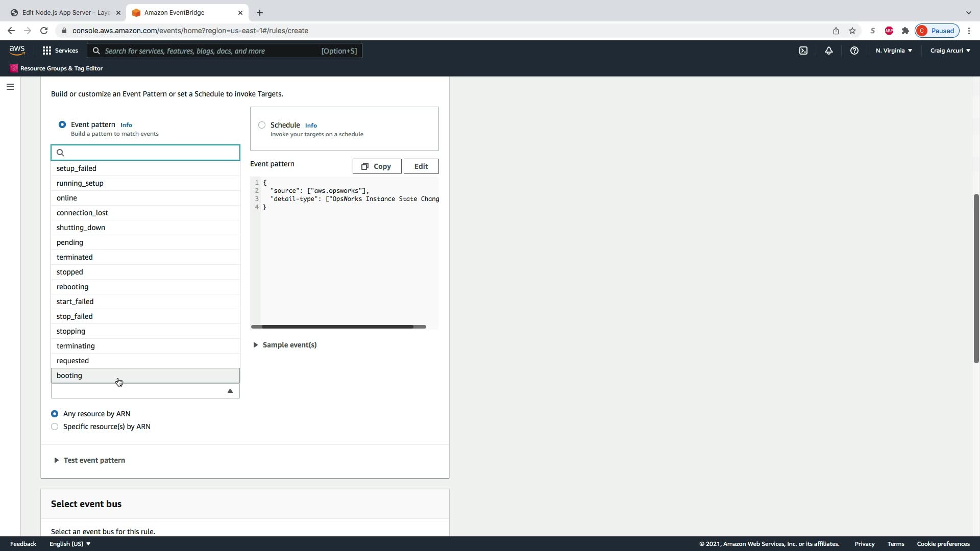
Task: Copy the event pattern
Action: 377,166
